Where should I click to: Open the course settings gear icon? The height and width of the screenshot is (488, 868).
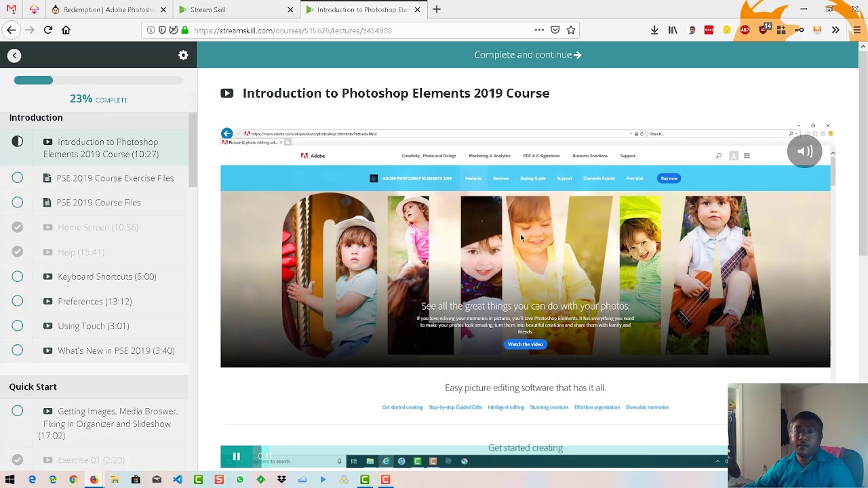[183, 56]
